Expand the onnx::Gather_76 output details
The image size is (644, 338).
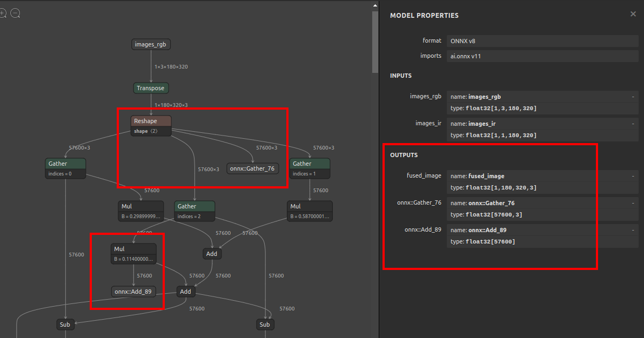[x=633, y=203]
